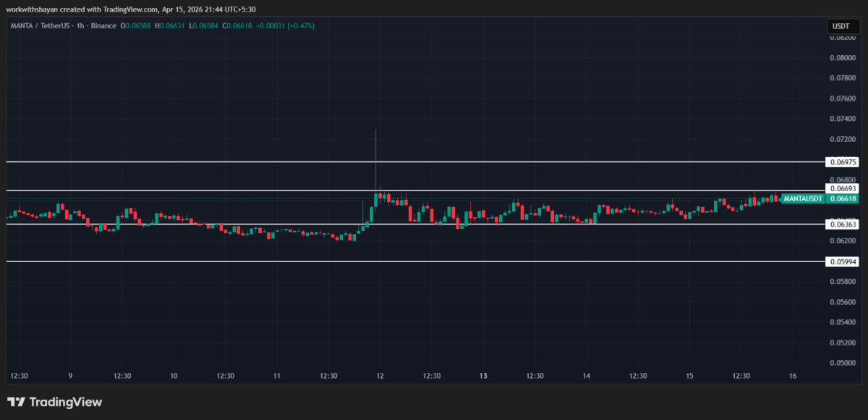Image resolution: width=868 pixels, height=420 pixels.
Task: Click the MANTAUSDT symbol price tag
Action: point(803,198)
